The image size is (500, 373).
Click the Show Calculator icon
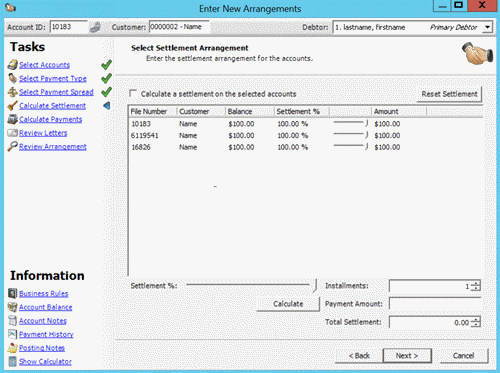13,362
